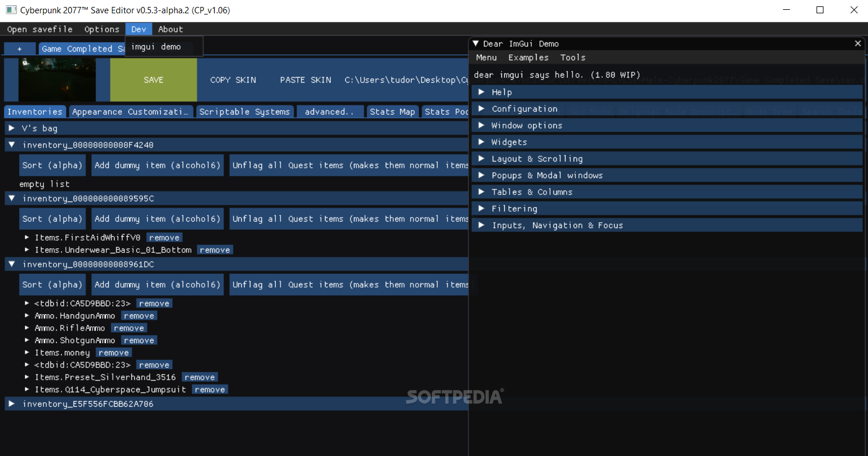868x456 pixels.
Task: Add dummy item under inventory_000000000089595C
Action: point(158,219)
